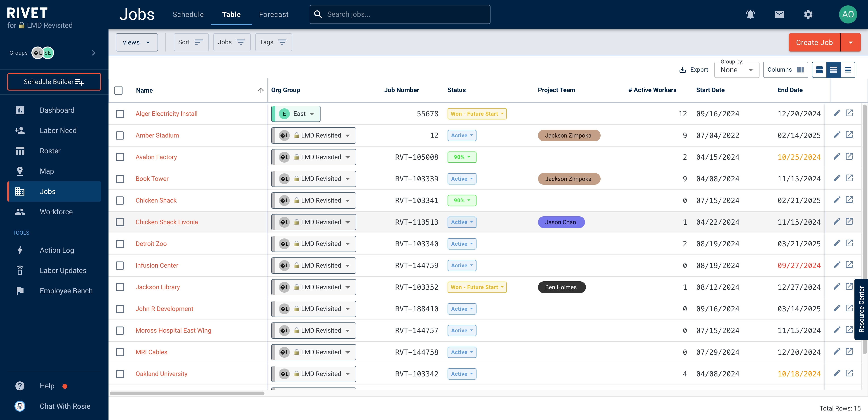Edit the Alger Electricity Install job with pencil

pos(837,113)
